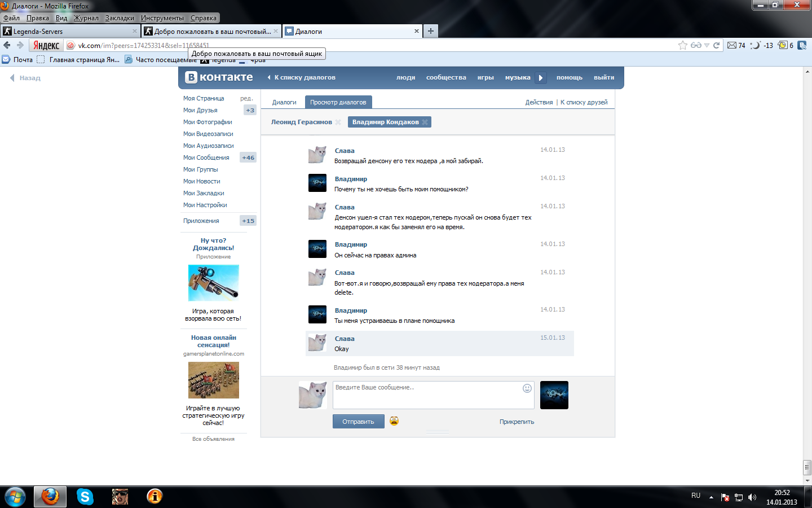Open Моя Страница in the left menu
The image size is (812, 508).
204,98
